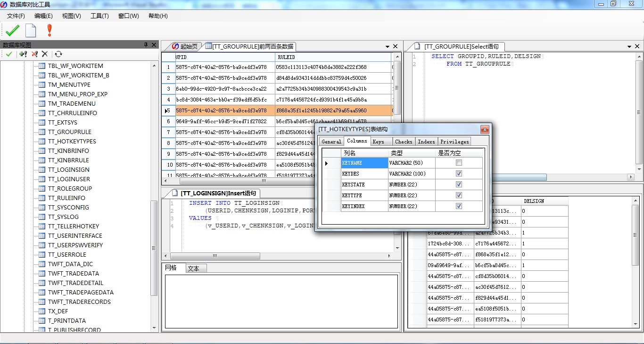
Task: Click the green plus with exclamation icon
Action: 23,54
